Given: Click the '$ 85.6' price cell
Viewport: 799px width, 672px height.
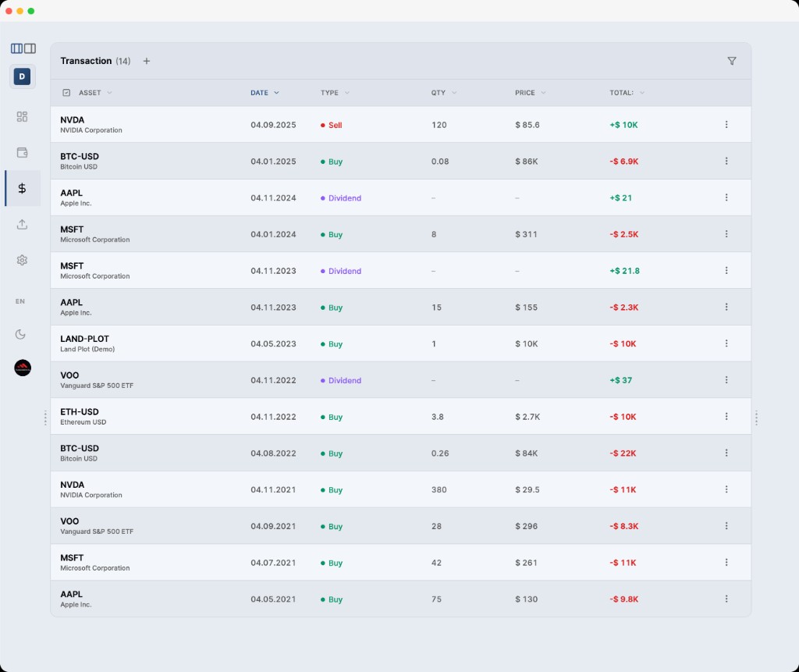Looking at the screenshot, I should (x=527, y=125).
